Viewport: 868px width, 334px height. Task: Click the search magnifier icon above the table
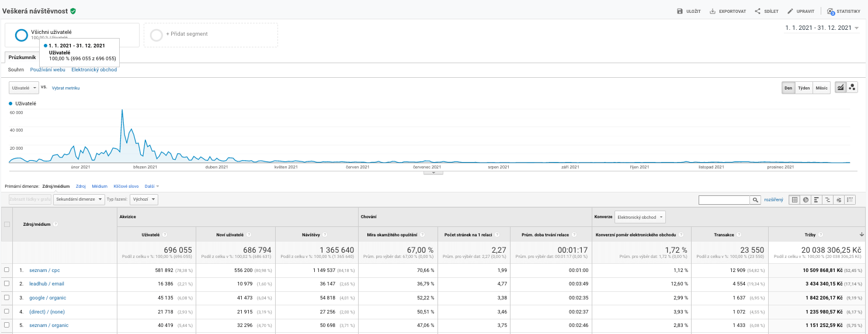click(x=755, y=199)
